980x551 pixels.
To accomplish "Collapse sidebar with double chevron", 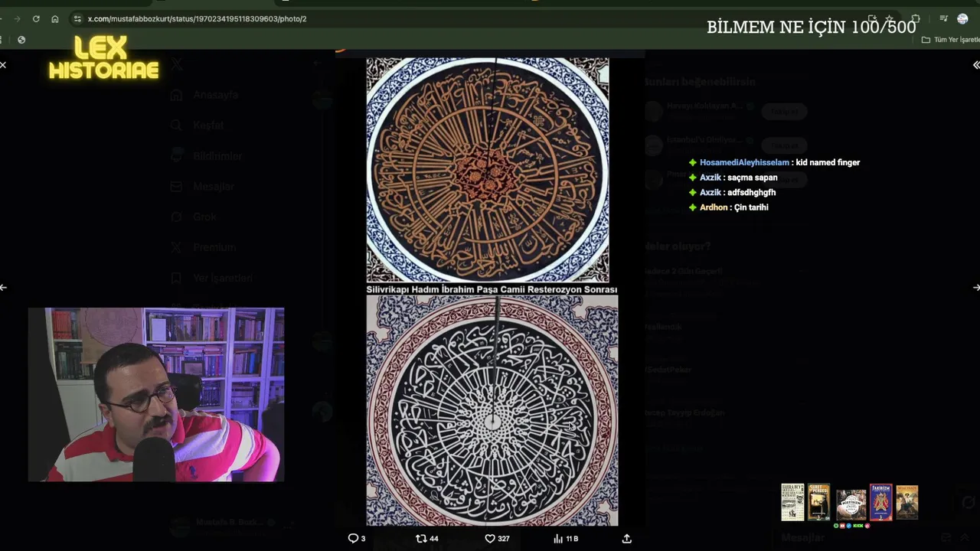I will (975, 65).
